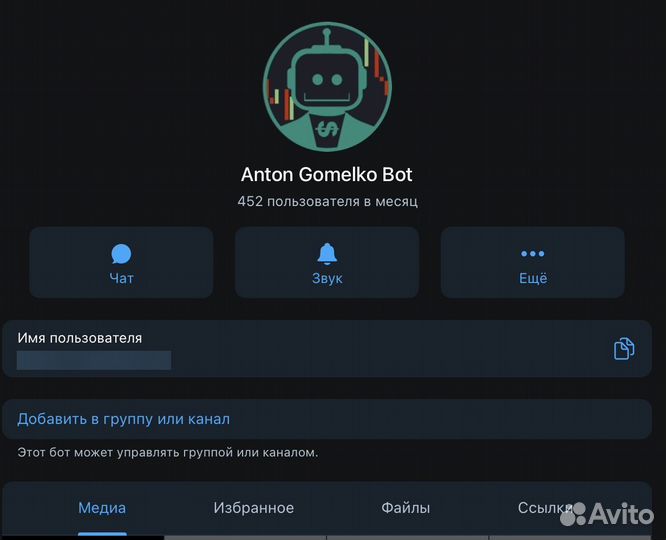Click the blurred username value
The image size is (666, 540).
point(94,360)
